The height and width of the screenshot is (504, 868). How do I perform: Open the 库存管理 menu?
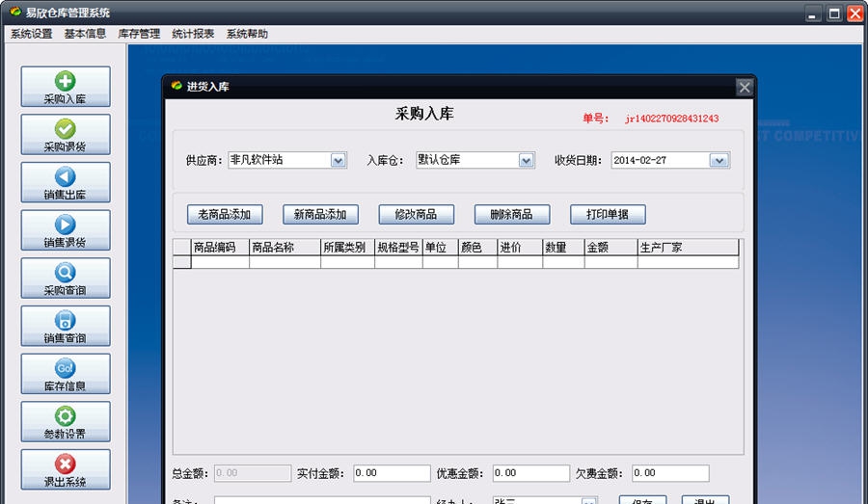[139, 34]
